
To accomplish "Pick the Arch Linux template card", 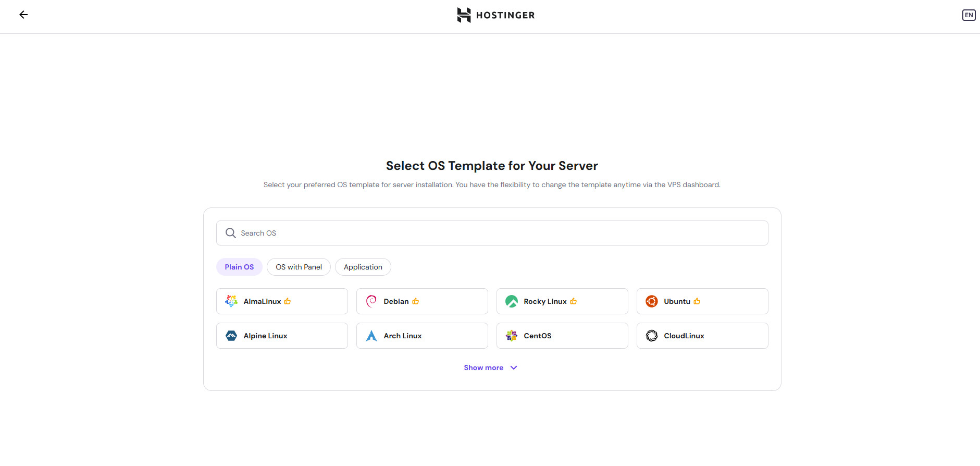I will coord(422,336).
